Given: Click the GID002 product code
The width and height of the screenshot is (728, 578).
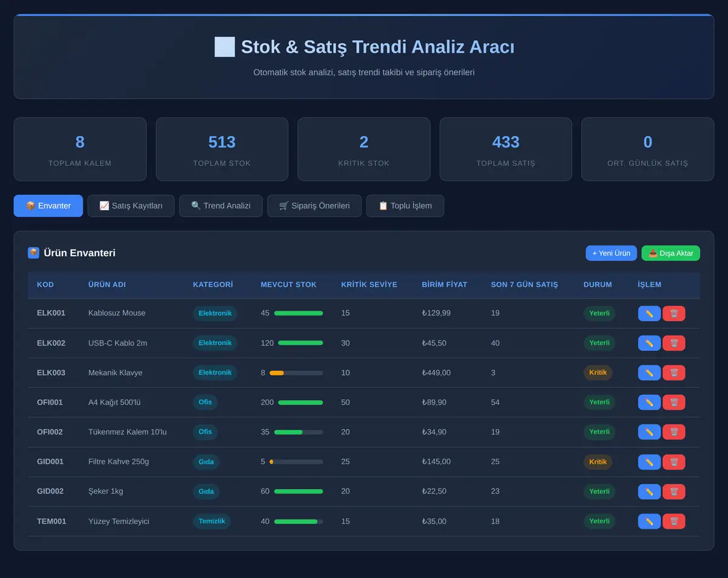Looking at the screenshot, I should [50, 492].
